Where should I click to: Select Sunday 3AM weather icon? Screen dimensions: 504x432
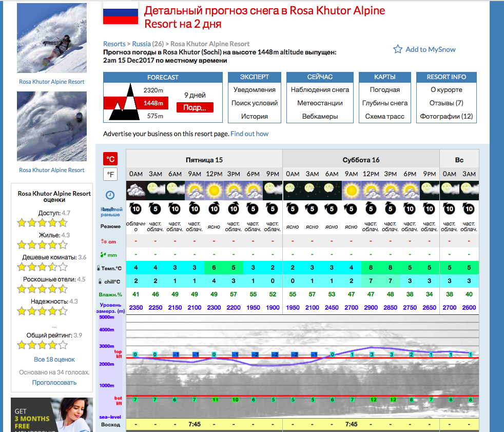tap(469, 190)
